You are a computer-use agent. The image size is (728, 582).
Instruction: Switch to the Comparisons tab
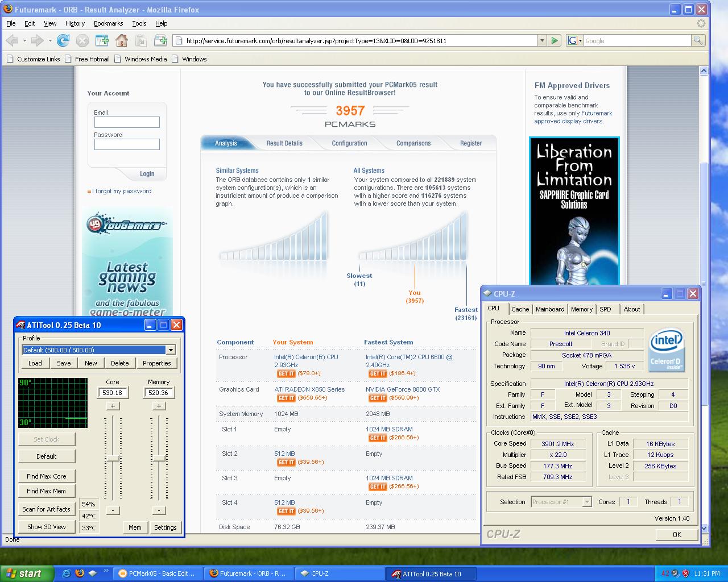point(413,143)
